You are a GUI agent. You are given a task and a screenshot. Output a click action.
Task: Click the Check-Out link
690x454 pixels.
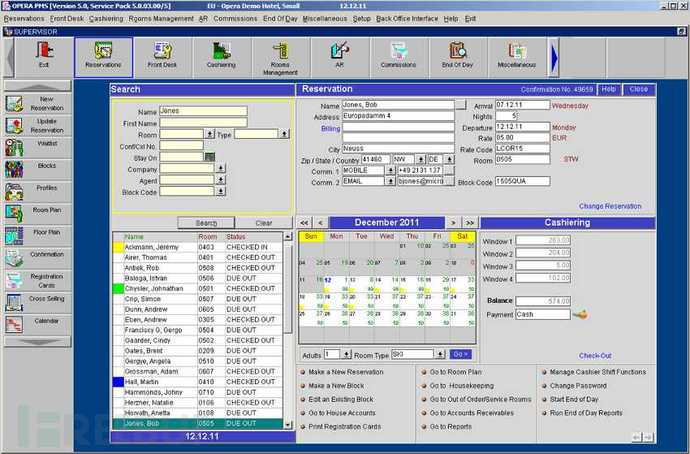(595, 355)
